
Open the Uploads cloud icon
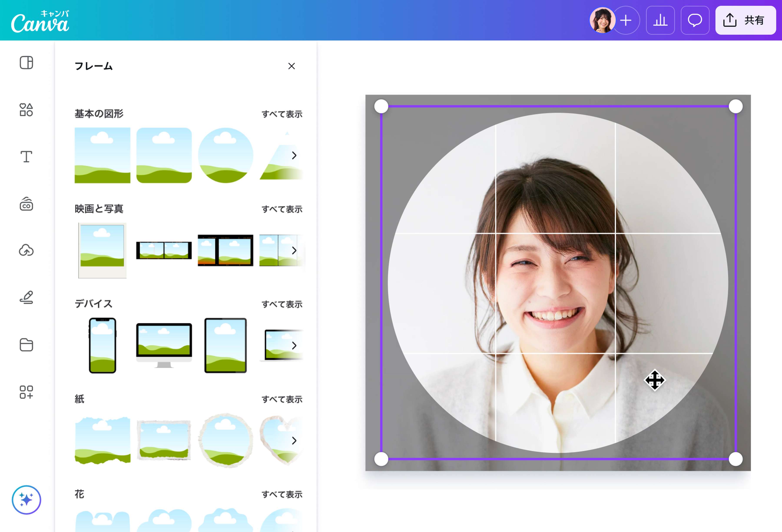[26, 250]
